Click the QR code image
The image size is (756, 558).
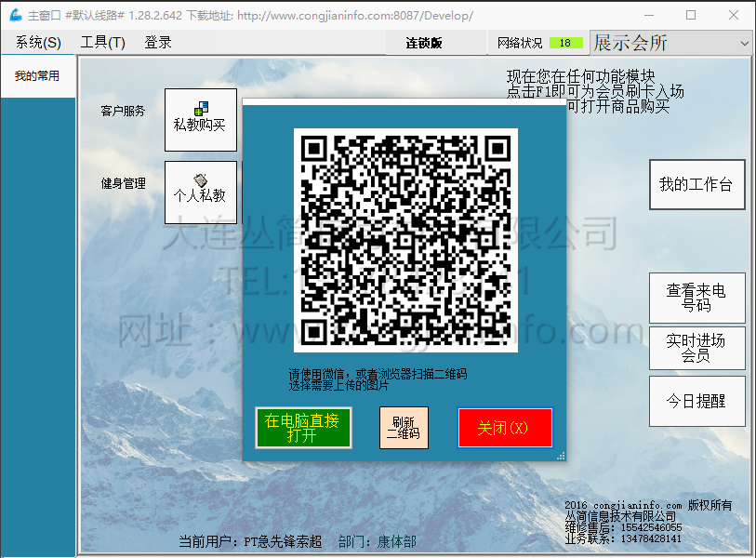[405, 240]
